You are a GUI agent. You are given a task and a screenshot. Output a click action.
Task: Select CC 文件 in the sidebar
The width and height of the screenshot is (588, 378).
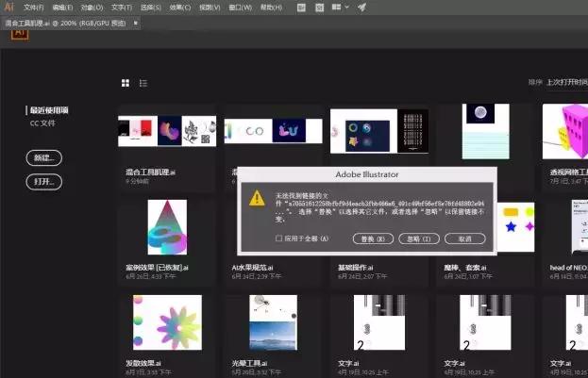point(42,123)
